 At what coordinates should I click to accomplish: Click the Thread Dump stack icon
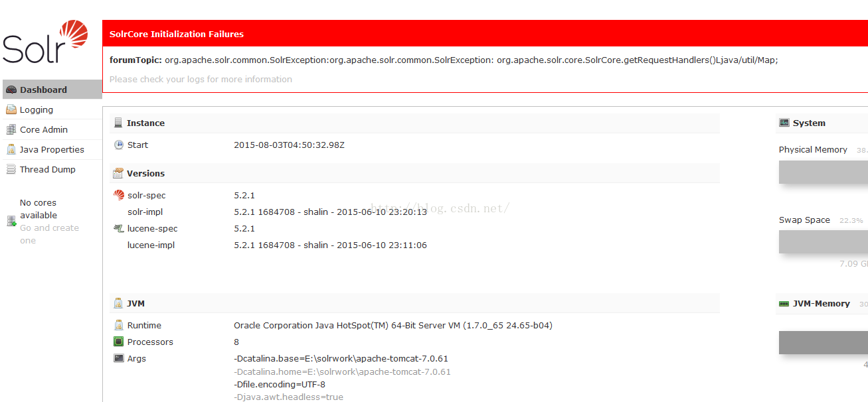point(11,169)
